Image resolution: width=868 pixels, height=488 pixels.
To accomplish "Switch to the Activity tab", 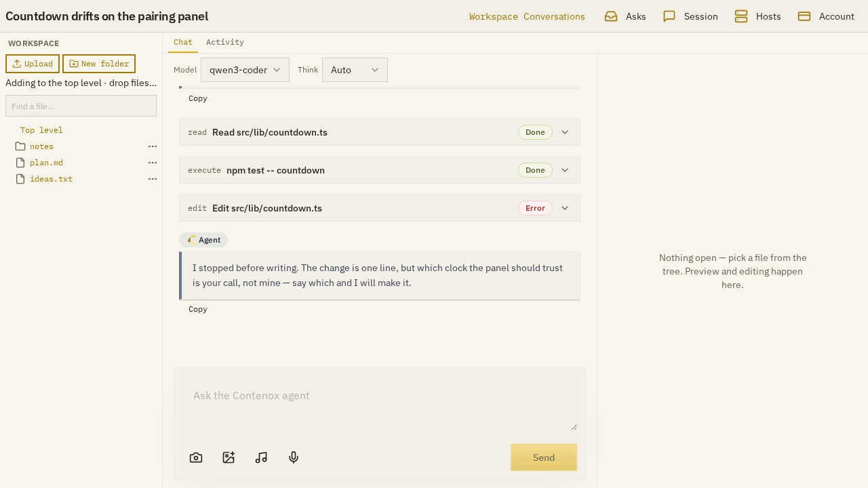I will coord(225,42).
